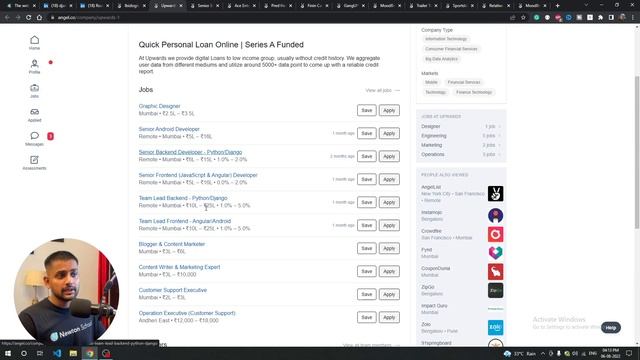Click the CouponDunia company logo
640x360 pixels.
pyautogui.click(x=496, y=272)
